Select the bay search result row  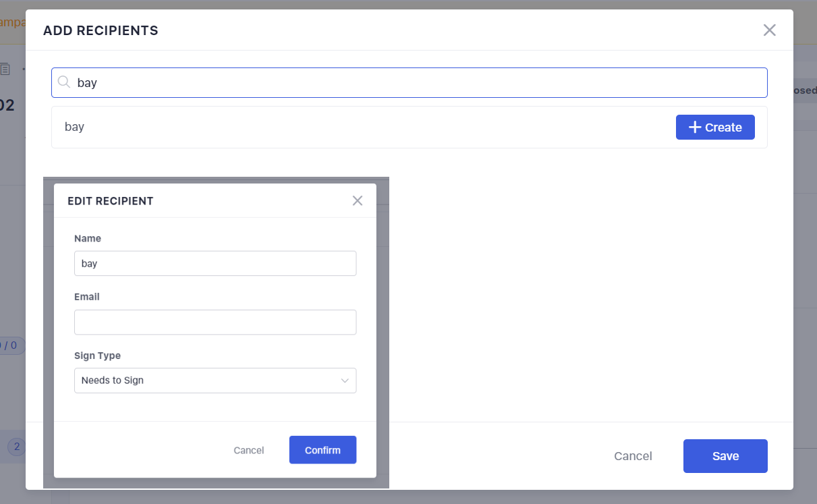pos(270,126)
